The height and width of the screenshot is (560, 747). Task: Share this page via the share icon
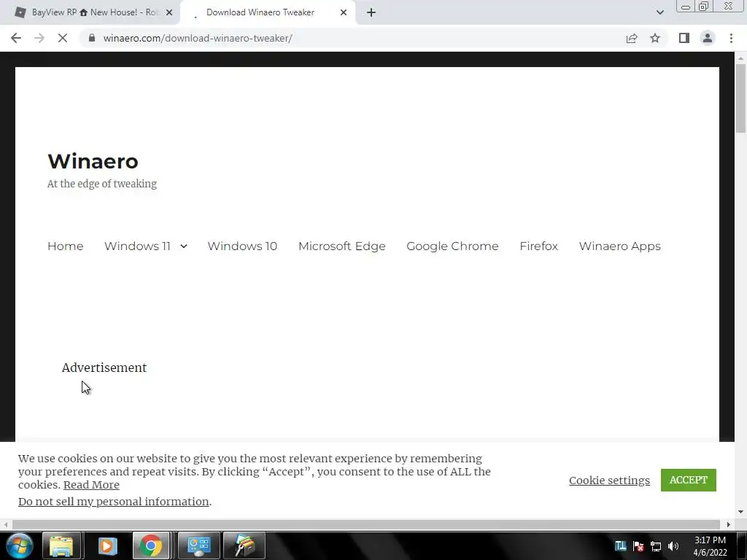click(x=632, y=38)
